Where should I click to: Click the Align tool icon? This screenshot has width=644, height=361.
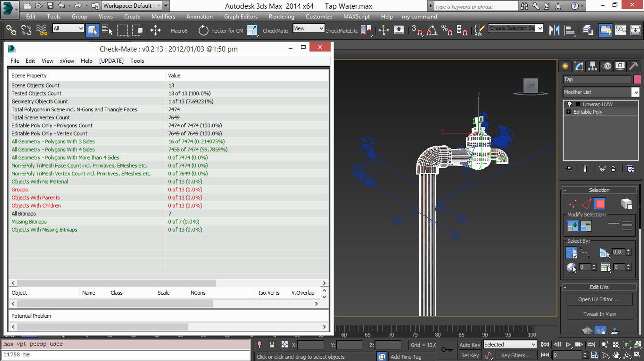tap(570, 30)
